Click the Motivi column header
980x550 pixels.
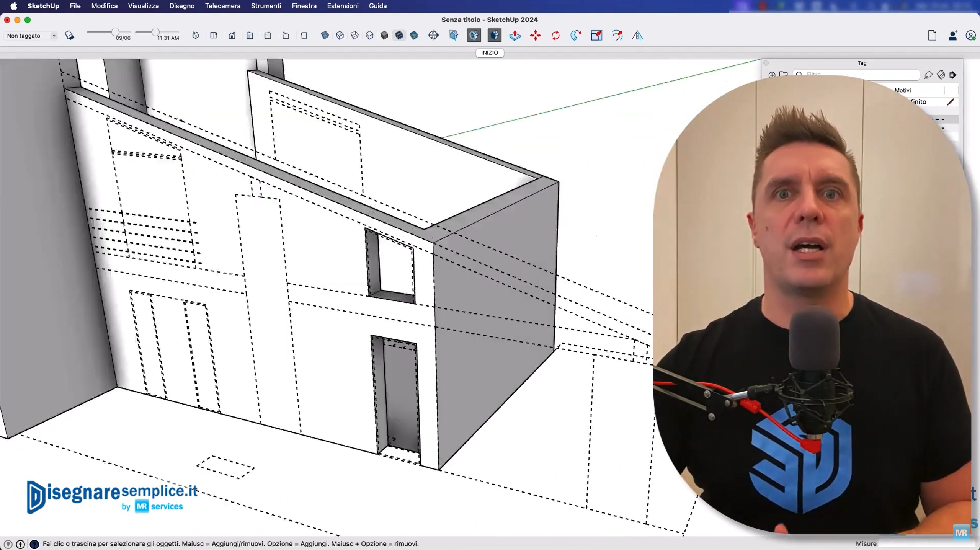[x=903, y=90]
